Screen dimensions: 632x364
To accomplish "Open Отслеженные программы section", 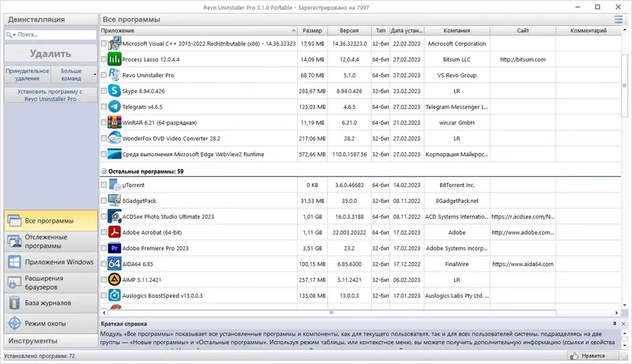I will pyautogui.click(x=51, y=241).
